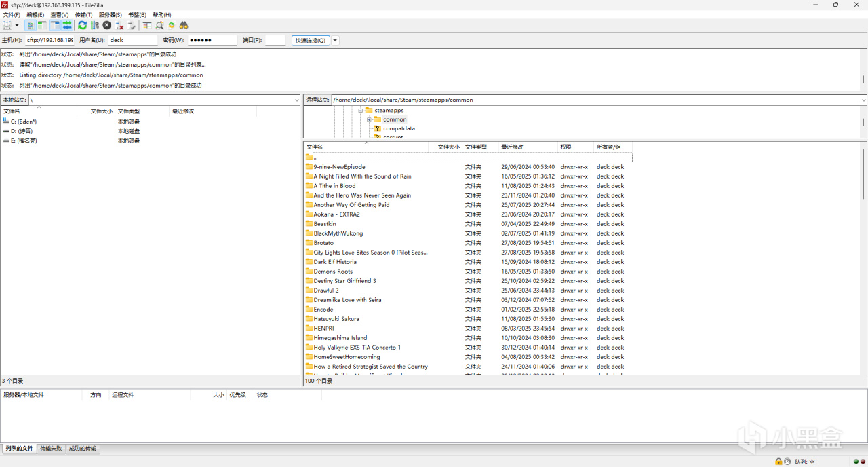Expand the remote site path dropdown
This screenshot has width=868, height=467.
coord(863,100)
